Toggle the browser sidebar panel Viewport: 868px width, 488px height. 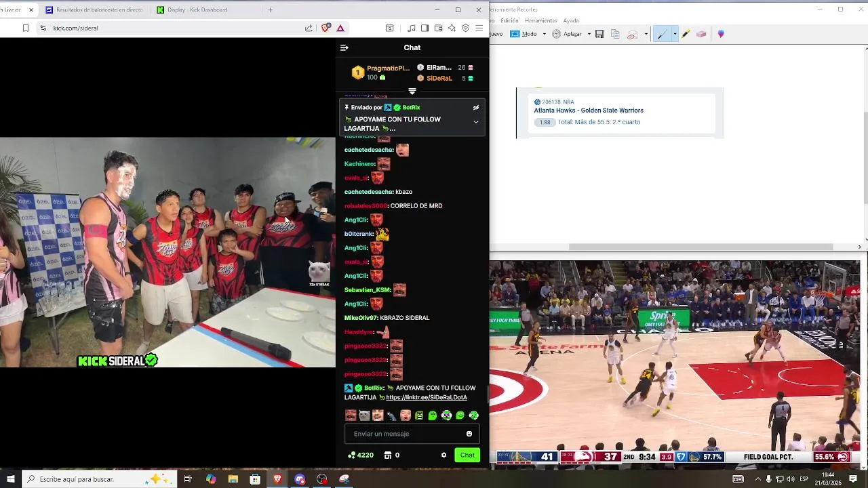coord(425,28)
